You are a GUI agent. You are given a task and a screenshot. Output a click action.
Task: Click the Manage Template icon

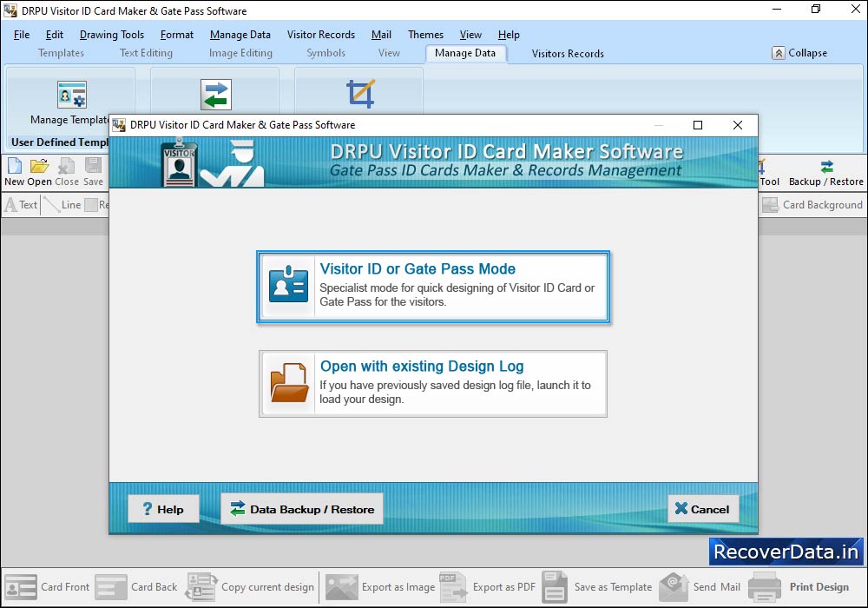[72, 95]
